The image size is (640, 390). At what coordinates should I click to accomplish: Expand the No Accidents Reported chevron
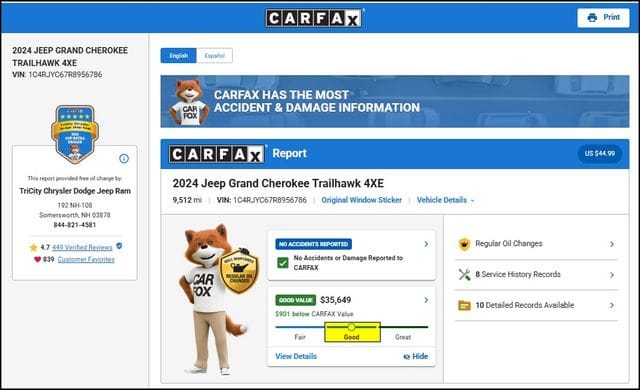426,244
